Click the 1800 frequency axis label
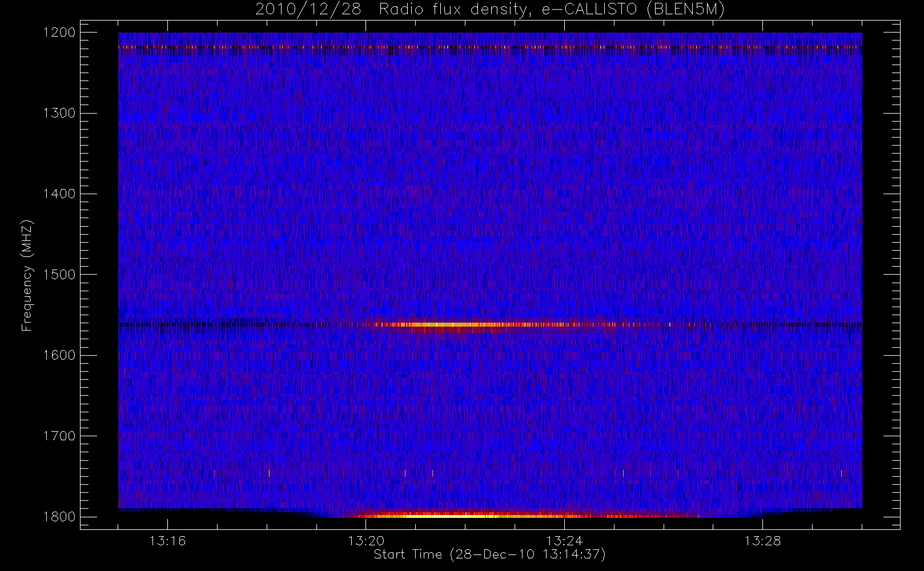 [x=59, y=517]
